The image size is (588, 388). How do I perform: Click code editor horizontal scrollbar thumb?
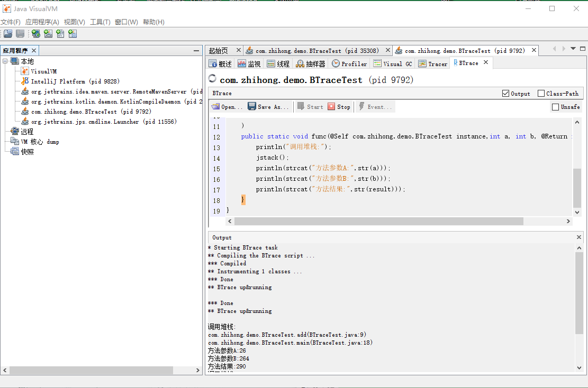[x=379, y=221]
